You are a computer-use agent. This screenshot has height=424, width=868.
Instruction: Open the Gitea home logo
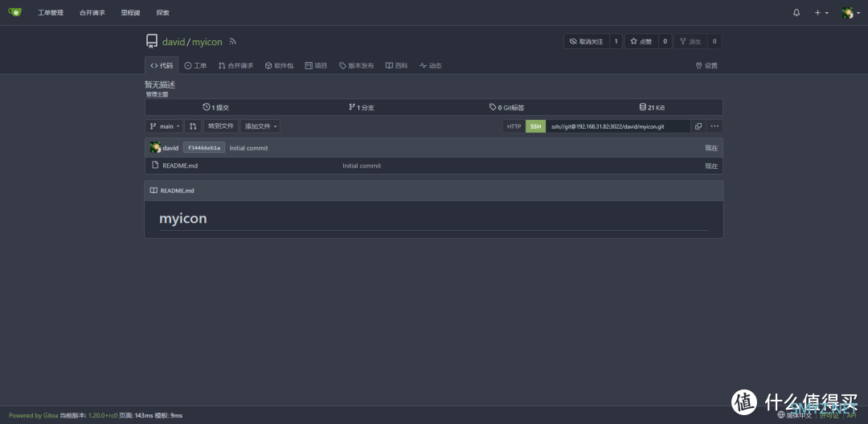tap(15, 12)
